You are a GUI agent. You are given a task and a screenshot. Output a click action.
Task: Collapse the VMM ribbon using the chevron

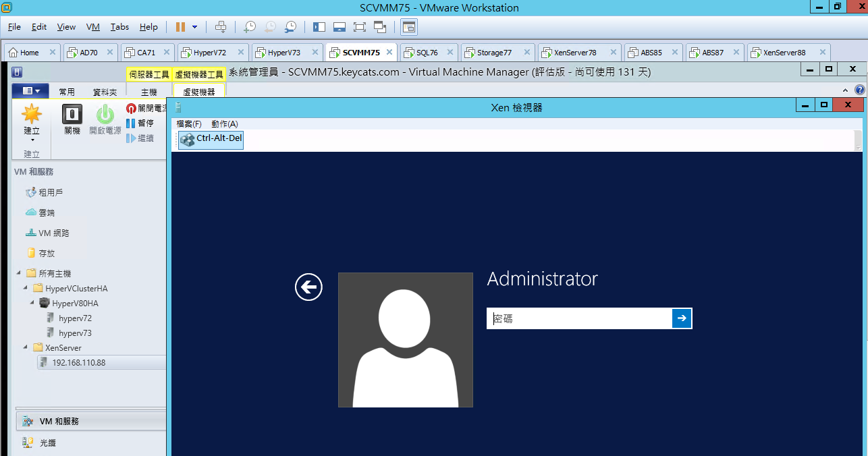tap(846, 90)
